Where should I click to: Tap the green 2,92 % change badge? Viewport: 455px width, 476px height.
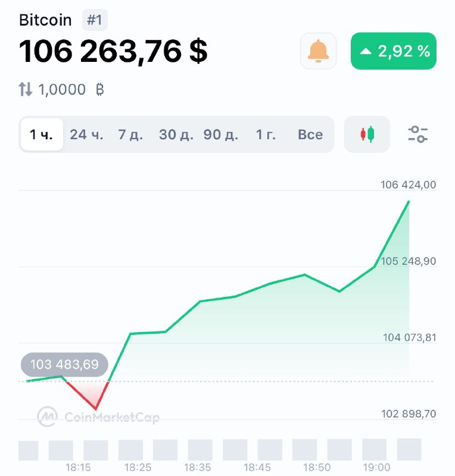[x=394, y=51]
